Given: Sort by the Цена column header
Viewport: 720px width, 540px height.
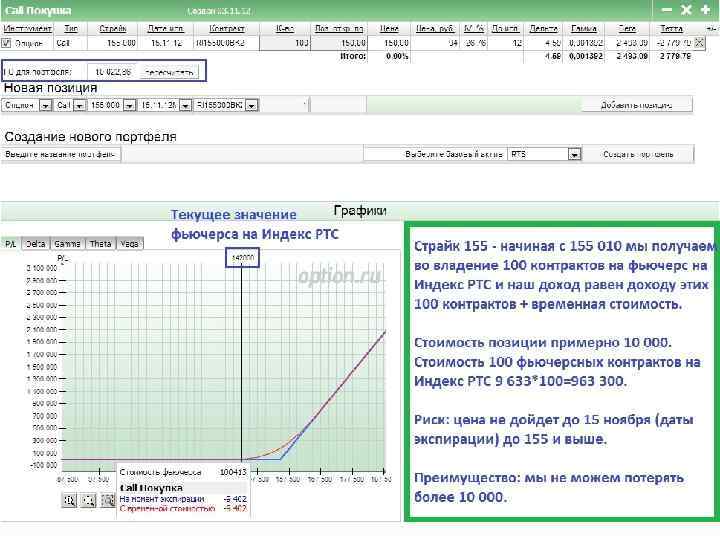Looking at the screenshot, I should 389,28.
